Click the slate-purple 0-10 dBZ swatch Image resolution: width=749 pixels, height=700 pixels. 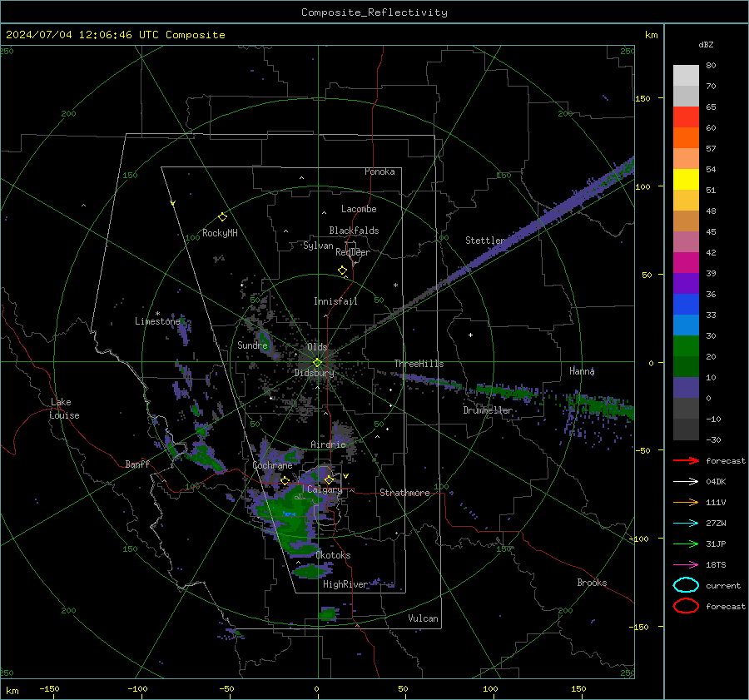[686, 388]
